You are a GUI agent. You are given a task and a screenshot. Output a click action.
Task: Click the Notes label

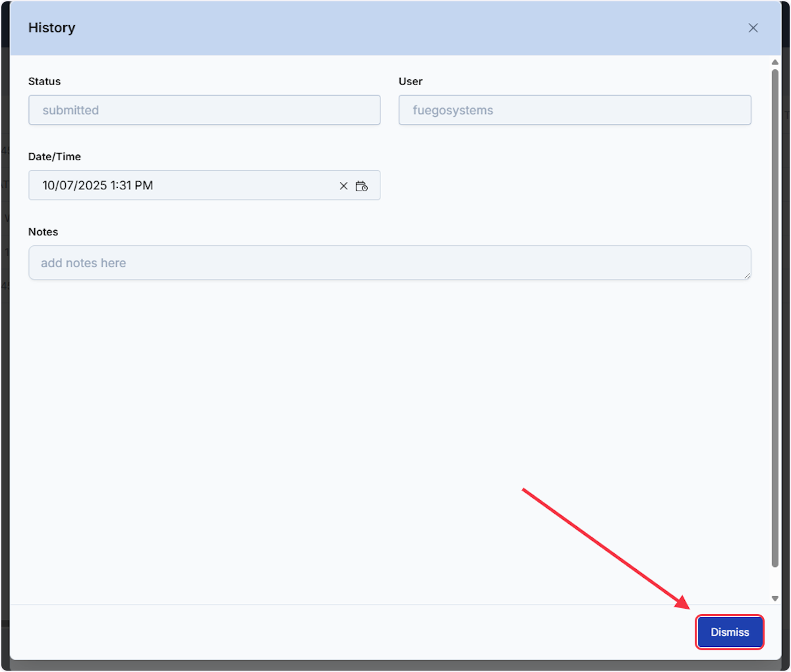point(43,231)
